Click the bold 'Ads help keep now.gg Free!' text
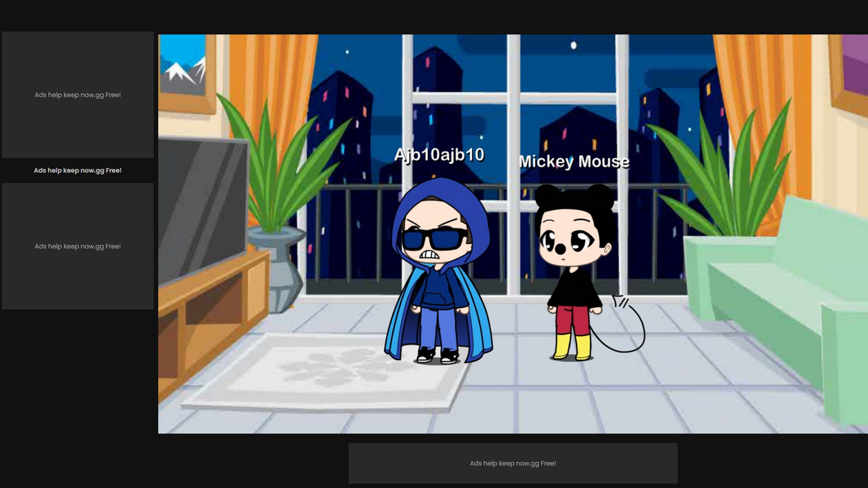 (78, 171)
